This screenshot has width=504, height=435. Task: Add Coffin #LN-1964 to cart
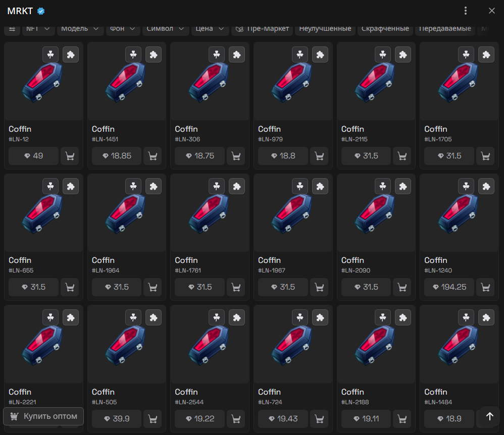(153, 287)
